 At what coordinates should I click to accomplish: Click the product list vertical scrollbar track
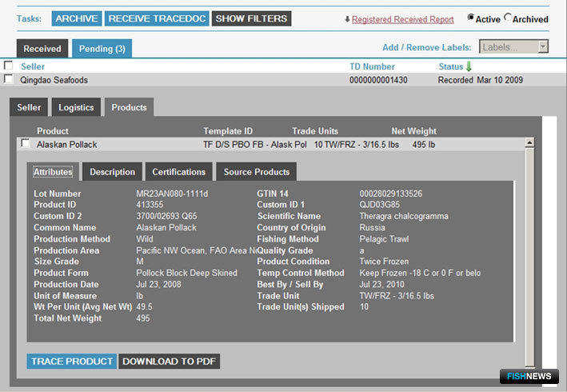529,257
